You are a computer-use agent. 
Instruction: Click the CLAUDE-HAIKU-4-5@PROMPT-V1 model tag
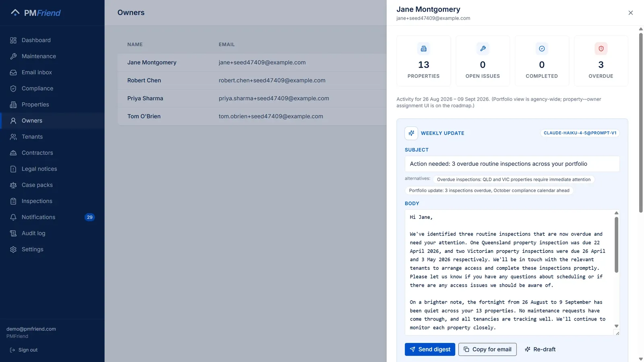point(580,133)
